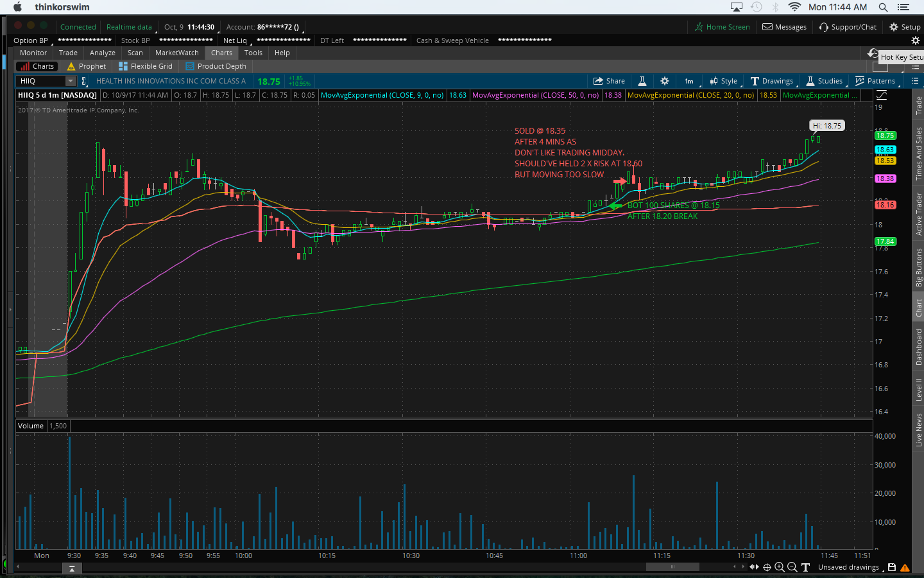Activate the crosshair pan tool icon

pos(767,567)
